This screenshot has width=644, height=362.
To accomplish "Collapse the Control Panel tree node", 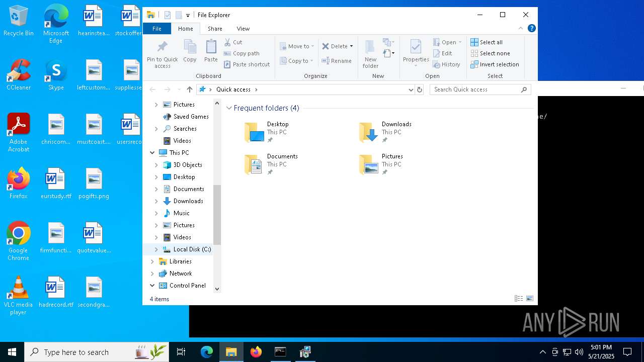I will click(x=152, y=286).
